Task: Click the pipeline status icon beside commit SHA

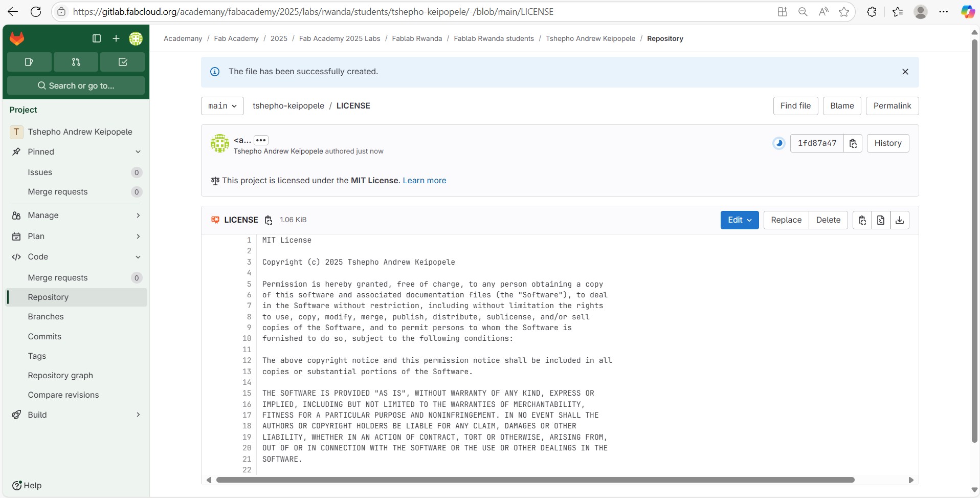Action: point(779,143)
